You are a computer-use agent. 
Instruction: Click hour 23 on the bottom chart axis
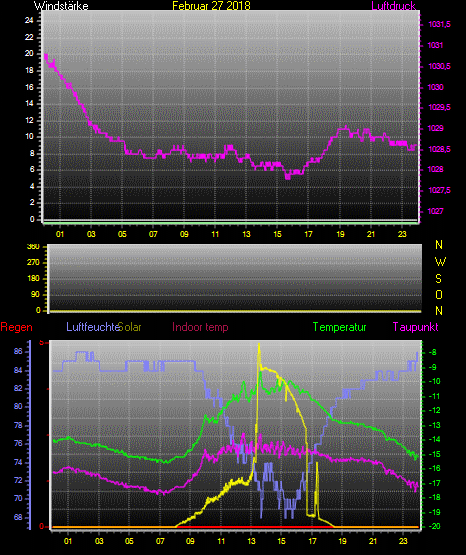click(x=403, y=541)
